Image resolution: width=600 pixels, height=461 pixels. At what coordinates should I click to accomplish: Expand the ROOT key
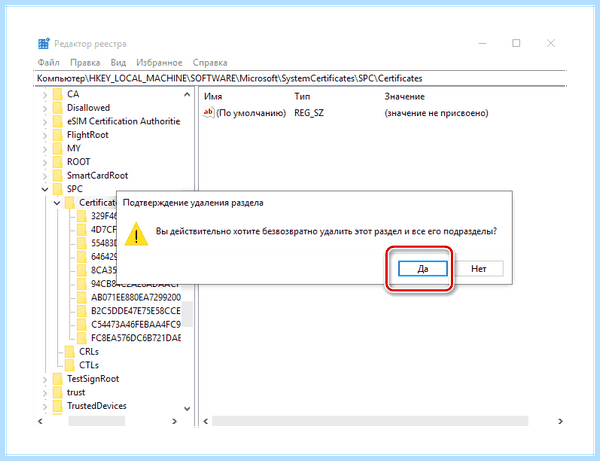(x=45, y=162)
